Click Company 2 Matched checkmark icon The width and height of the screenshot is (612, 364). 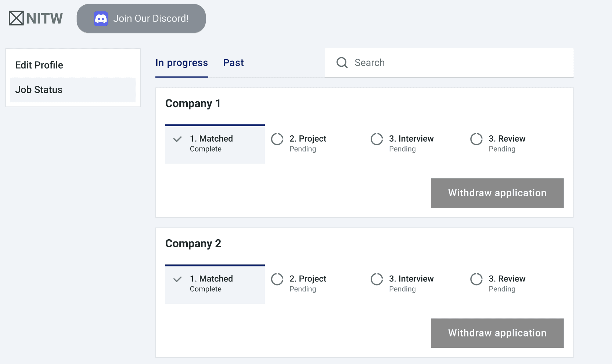click(177, 279)
